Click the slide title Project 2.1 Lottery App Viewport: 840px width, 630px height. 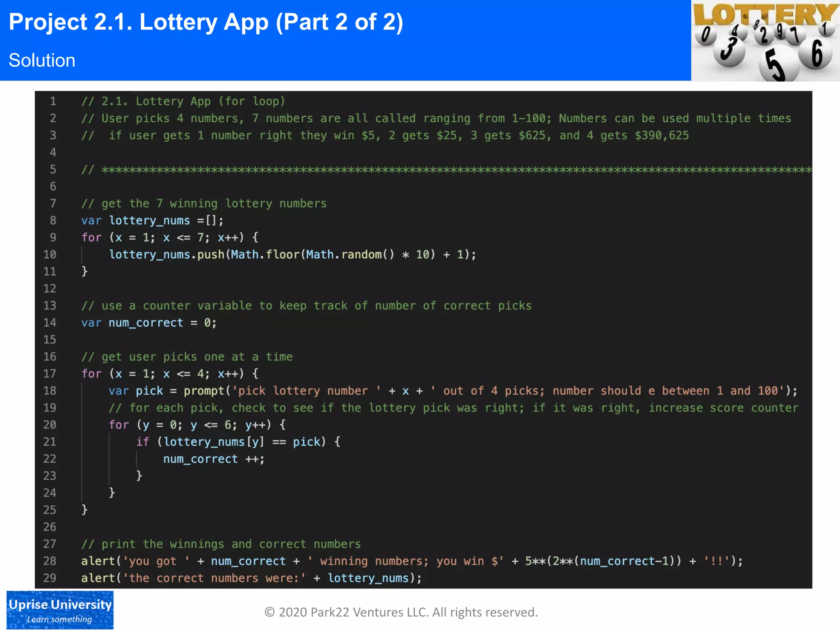click(206, 22)
